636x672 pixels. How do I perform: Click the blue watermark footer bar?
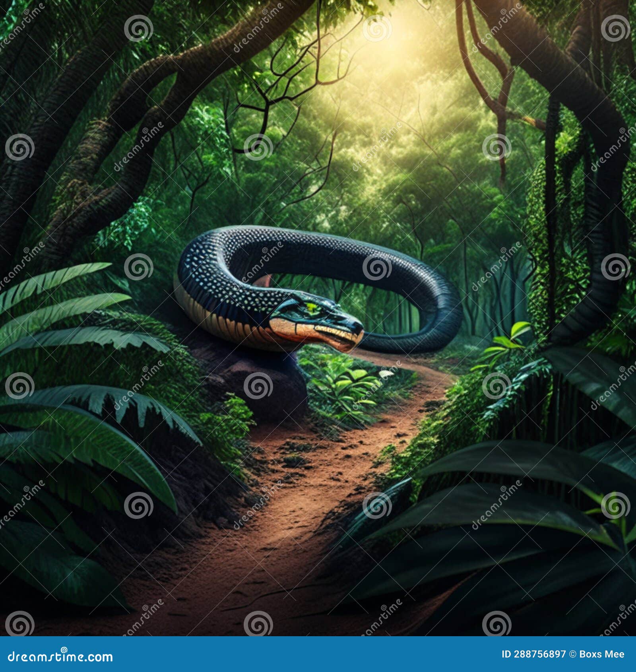[x=318, y=654]
